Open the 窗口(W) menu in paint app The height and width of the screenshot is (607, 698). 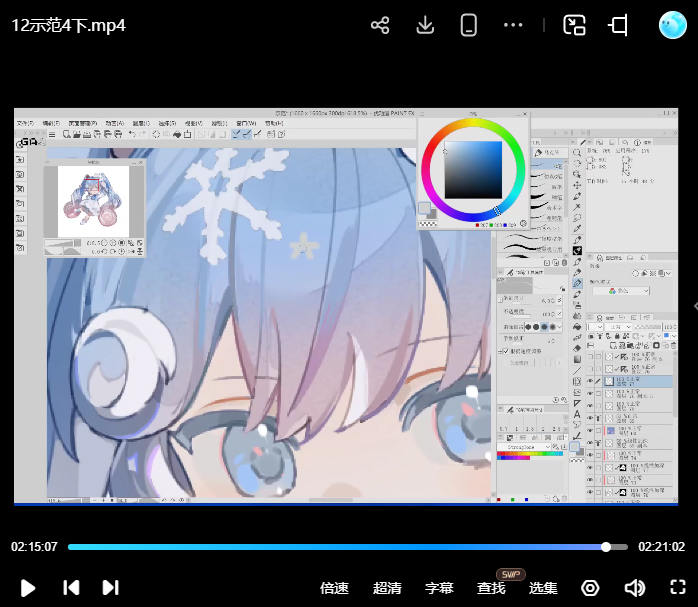click(246, 123)
